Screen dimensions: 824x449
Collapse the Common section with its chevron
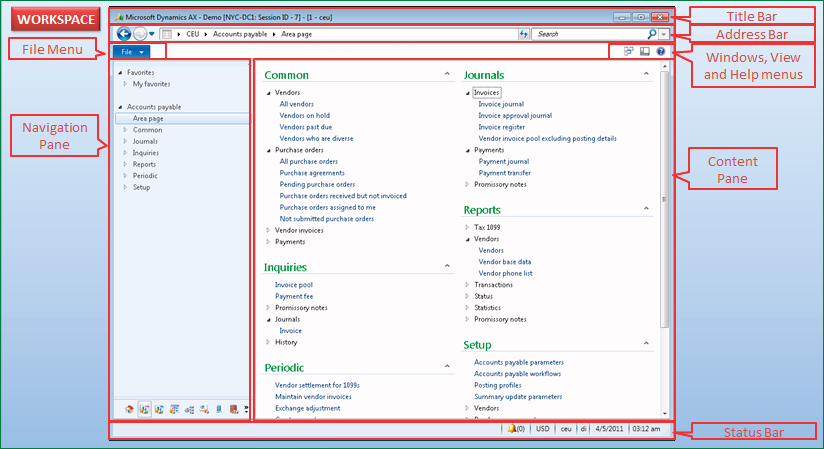(447, 74)
